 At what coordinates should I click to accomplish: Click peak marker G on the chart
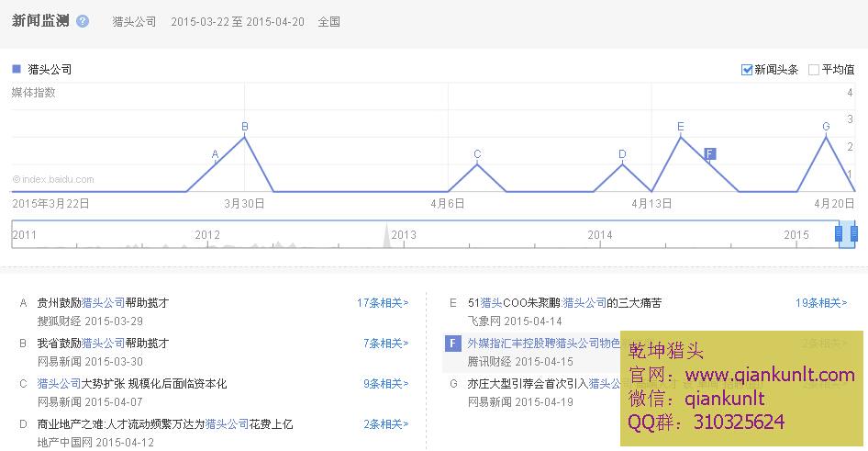coord(826,136)
